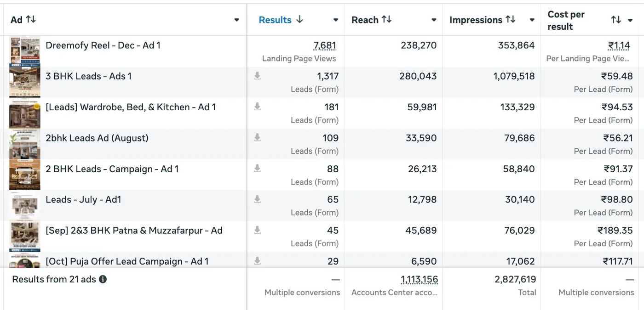Click the 7,681 landing page views result
The width and height of the screenshot is (644, 310).
coord(325,45)
